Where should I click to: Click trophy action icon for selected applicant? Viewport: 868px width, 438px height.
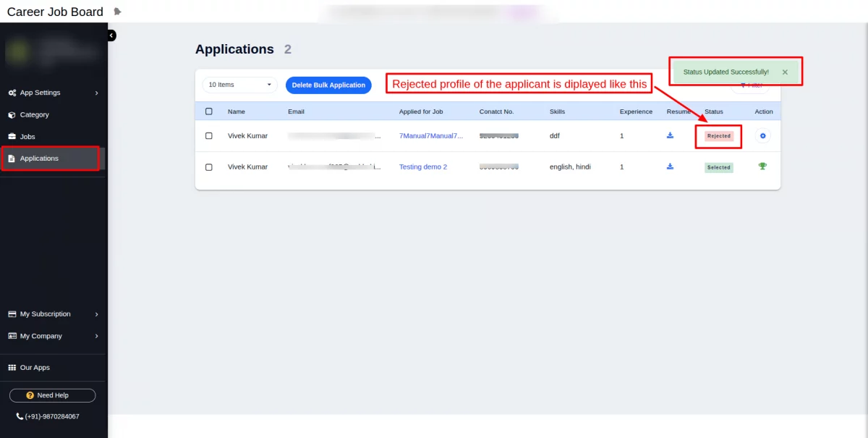(762, 167)
